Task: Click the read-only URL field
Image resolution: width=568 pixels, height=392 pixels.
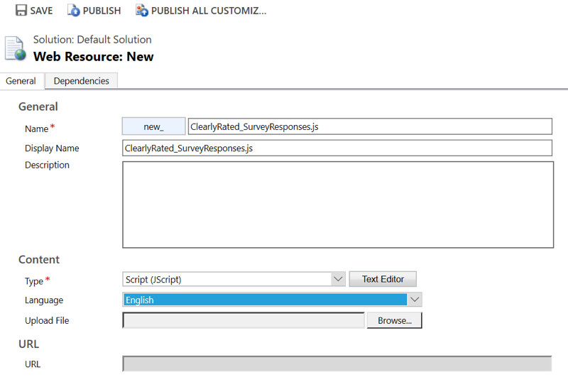Action: click(x=337, y=364)
